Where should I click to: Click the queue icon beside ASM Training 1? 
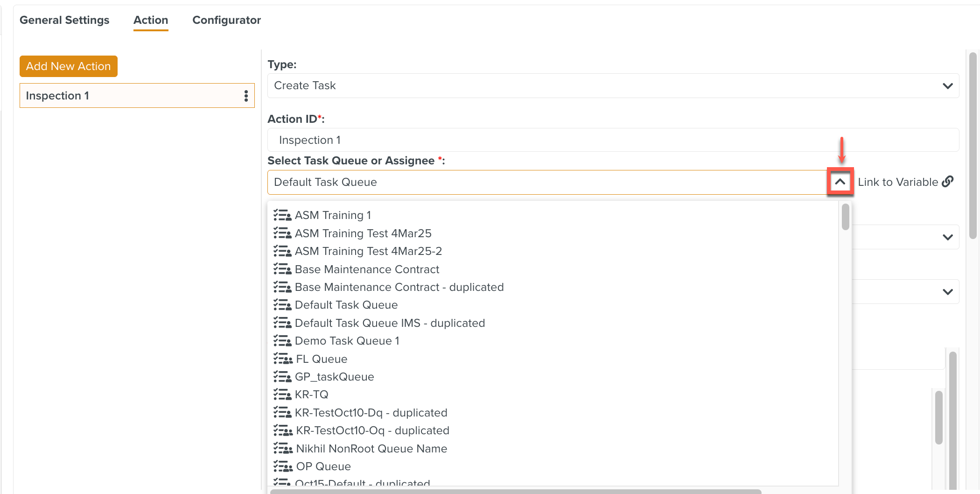282,215
